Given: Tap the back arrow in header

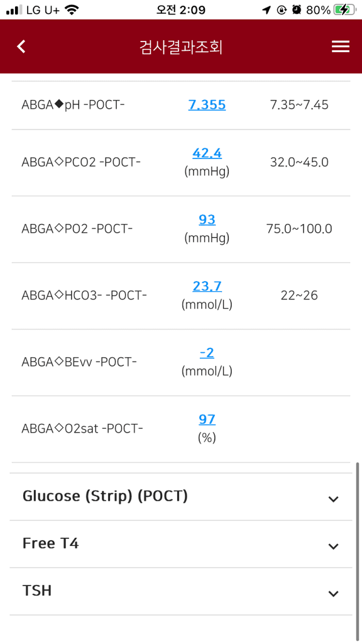Looking at the screenshot, I should [21, 47].
